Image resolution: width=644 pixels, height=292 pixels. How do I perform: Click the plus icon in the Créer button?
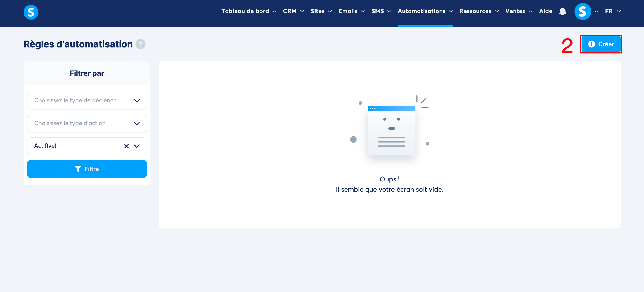click(x=591, y=44)
